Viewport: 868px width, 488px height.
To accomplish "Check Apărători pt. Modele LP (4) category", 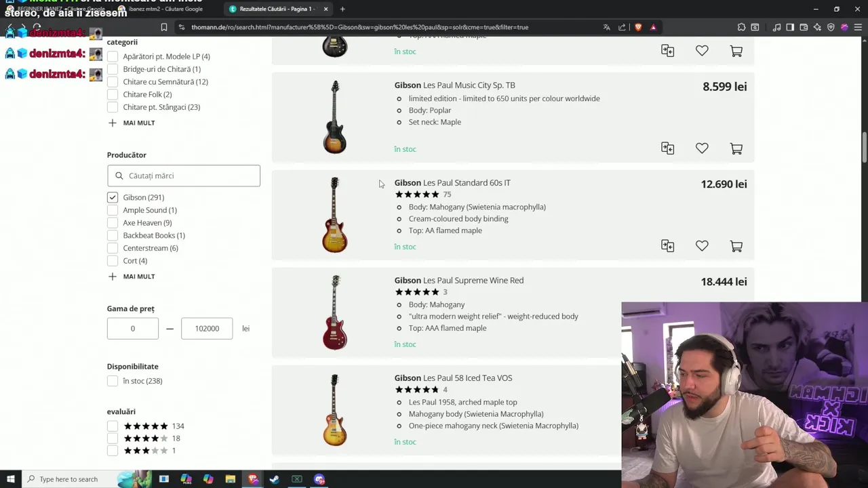I will 113,56.
